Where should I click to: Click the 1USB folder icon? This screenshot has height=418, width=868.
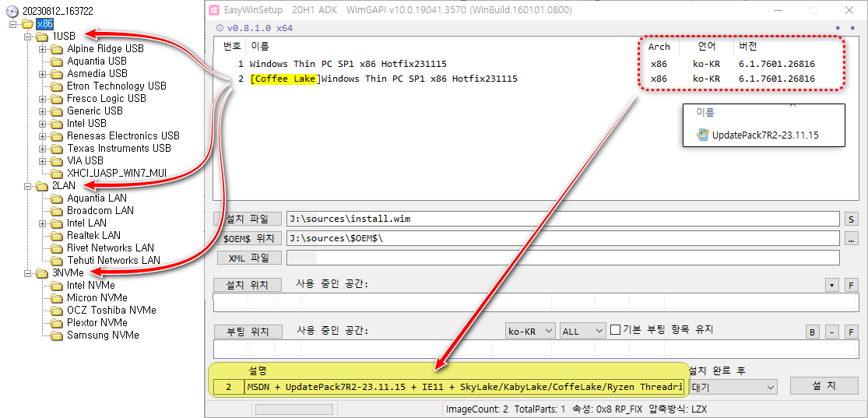[x=43, y=36]
